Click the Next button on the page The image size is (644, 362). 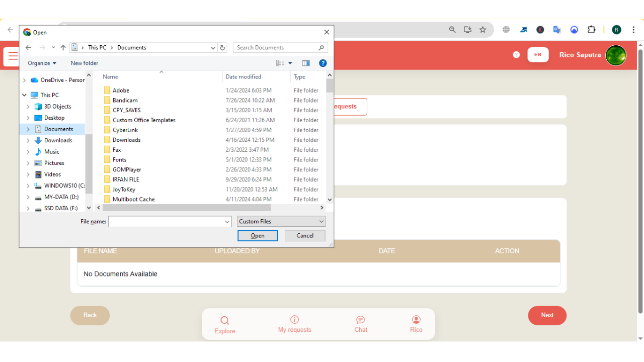point(547,315)
